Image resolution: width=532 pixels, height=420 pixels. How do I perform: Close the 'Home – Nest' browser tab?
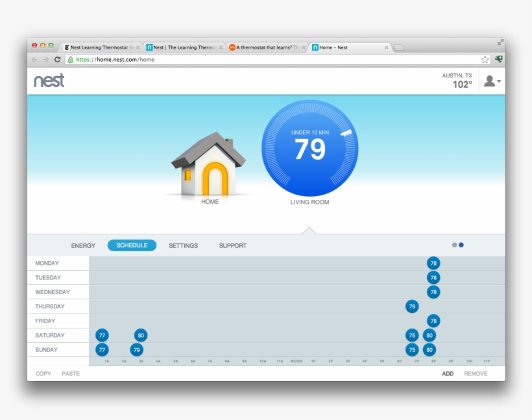[x=387, y=47]
